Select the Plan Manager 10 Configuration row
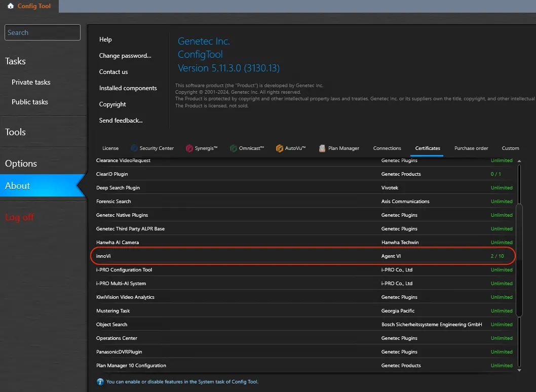Image resolution: width=536 pixels, height=392 pixels. click(x=304, y=365)
